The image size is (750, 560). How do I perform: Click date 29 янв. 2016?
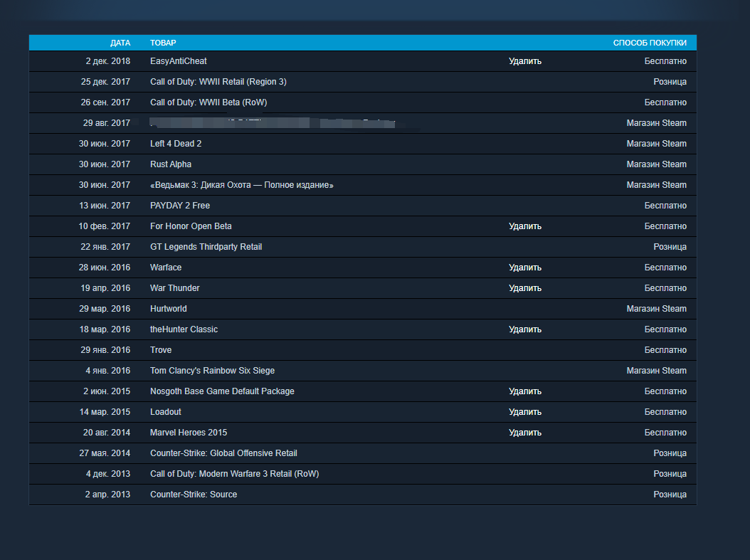coord(105,350)
